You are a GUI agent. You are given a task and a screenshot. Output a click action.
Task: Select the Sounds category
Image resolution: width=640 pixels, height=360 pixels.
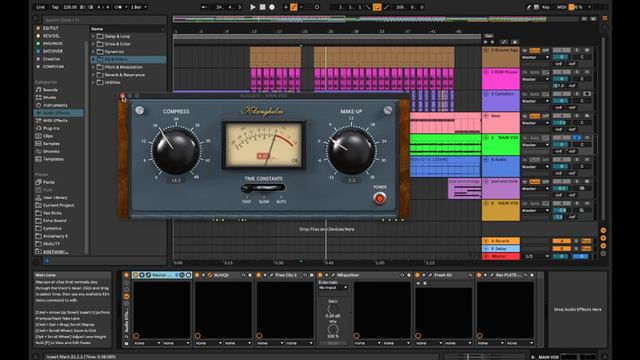pyautogui.click(x=50, y=90)
